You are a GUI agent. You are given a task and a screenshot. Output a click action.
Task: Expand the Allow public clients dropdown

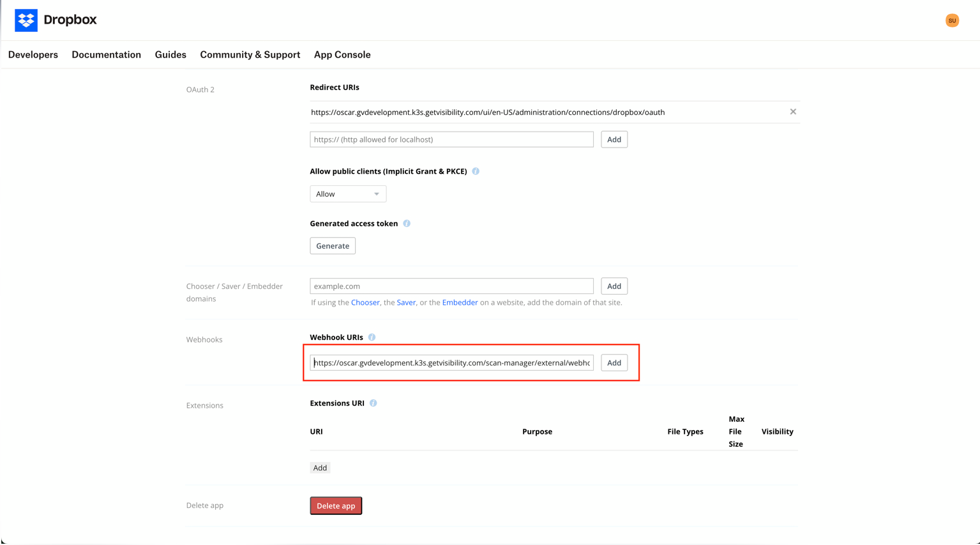click(348, 194)
